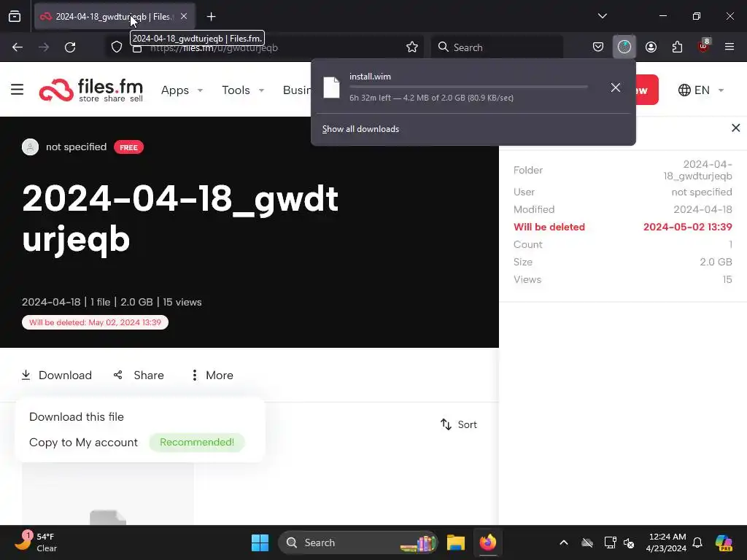Open tracking protection shield panel
The image size is (747, 560).
[x=117, y=47]
